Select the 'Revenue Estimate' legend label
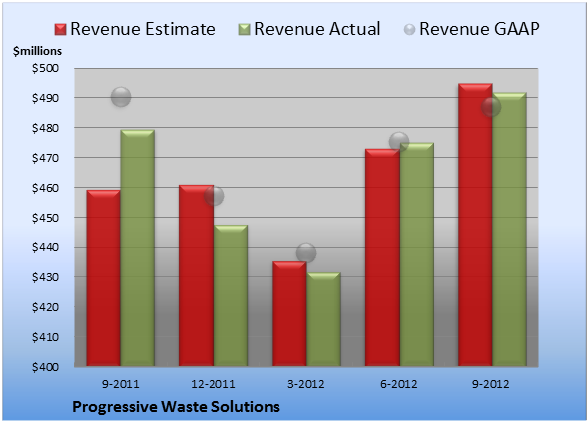 tap(143, 29)
